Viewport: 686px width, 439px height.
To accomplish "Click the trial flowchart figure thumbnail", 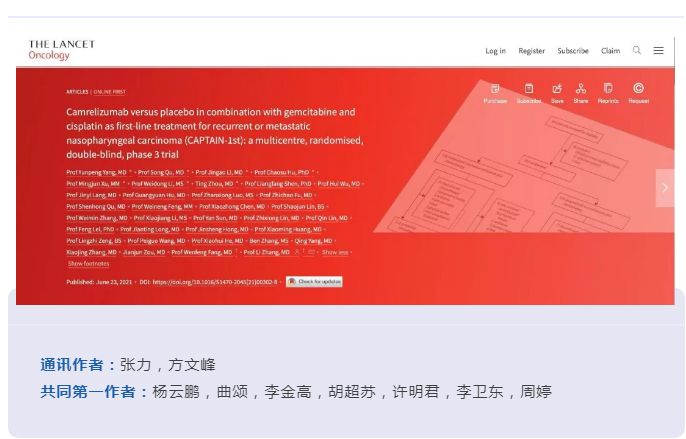I will click(x=523, y=156).
